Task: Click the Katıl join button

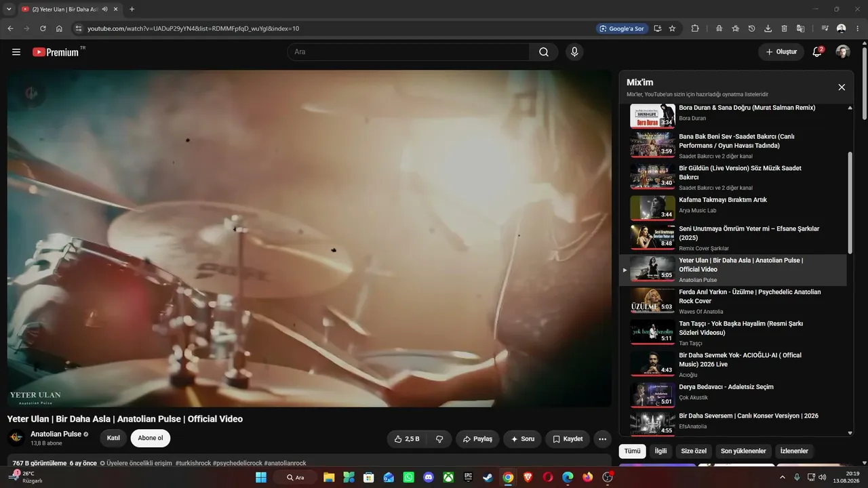Action: 113,438
